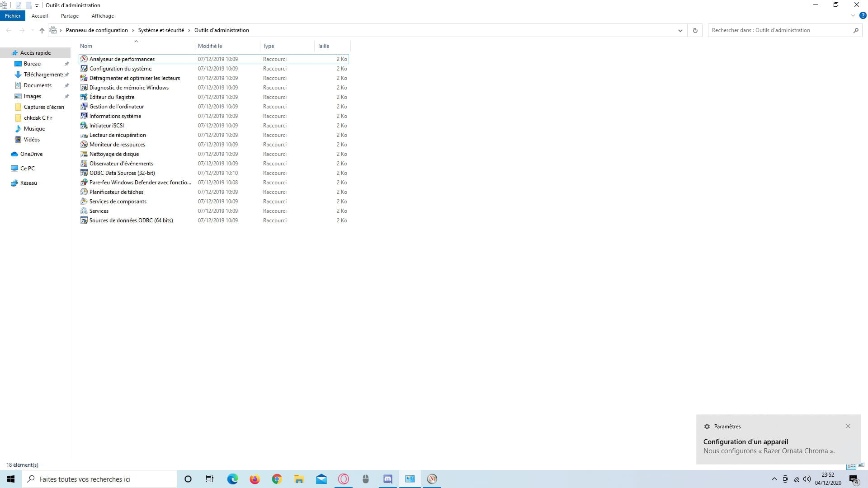Image resolution: width=868 pixels, height=488 pixels.
Task: Switch to the Affichage ribbon tab
Action: point(103,16)
